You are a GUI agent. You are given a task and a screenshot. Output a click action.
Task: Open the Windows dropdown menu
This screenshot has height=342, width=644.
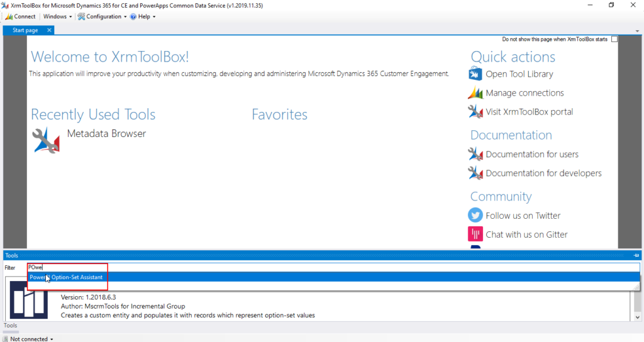pyautogui.click(x=57, y=16)
